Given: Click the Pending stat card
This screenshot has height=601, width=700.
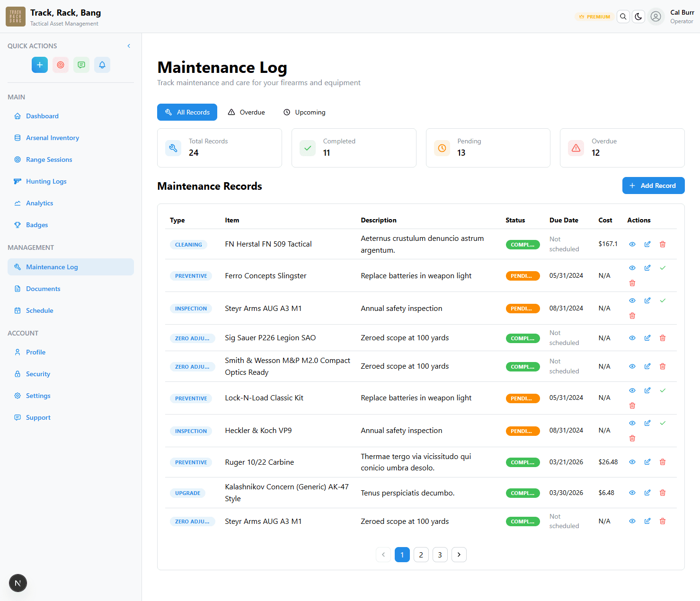Looking at the screenshot, I should point(488,148).
